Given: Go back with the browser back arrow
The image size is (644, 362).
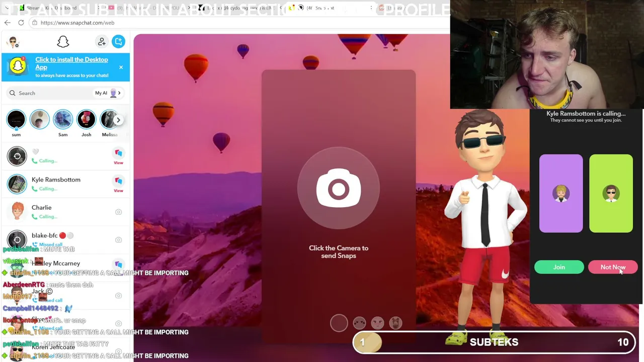Looking at the screenshot, I should (x=8, y=23).
